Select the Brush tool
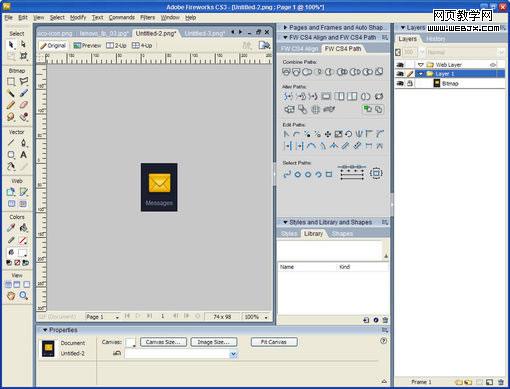Image resolution: width=510 pixels, height=389 pixels. click(x=23, y=93)
